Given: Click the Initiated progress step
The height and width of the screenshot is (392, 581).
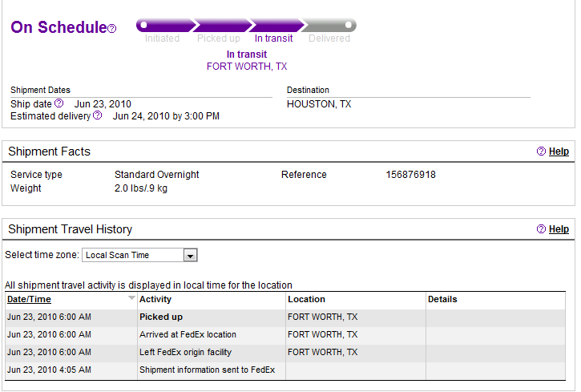Looking at the screenshot, I should click(x=162, y=38).
